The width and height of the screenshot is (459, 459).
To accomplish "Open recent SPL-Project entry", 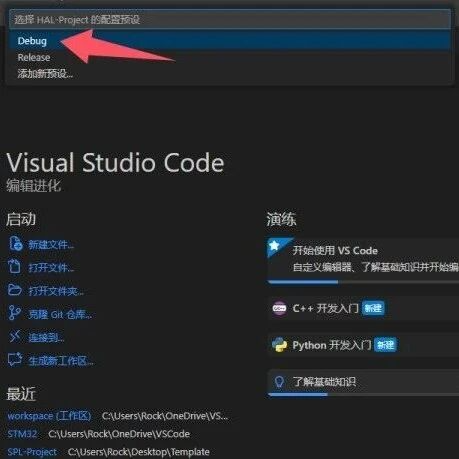I will click(x=32, y=452).
